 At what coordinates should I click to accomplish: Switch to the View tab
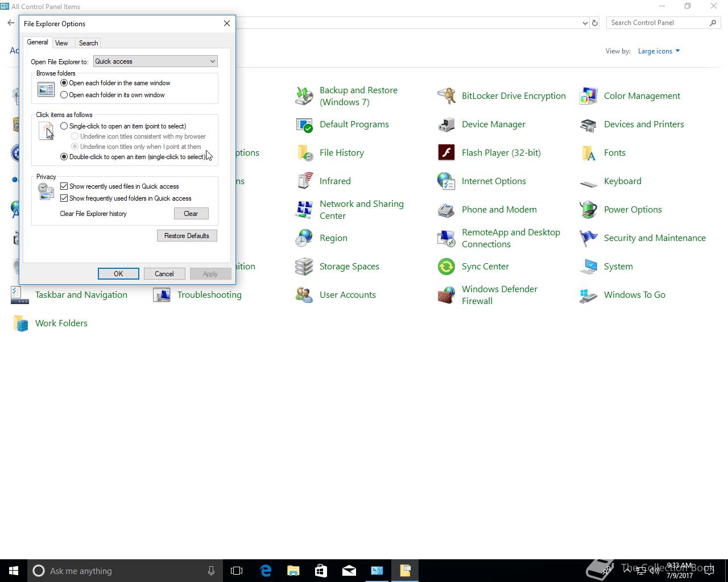61,43
